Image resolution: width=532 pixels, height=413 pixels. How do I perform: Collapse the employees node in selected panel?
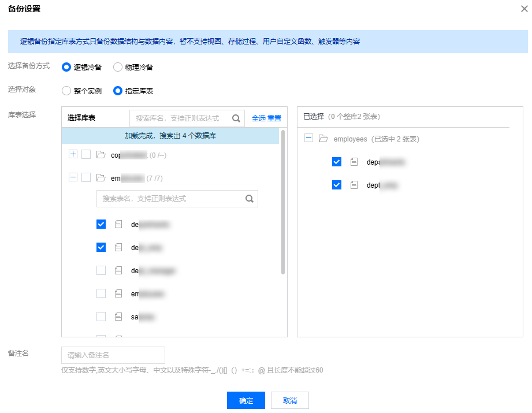tap(308, 139)
